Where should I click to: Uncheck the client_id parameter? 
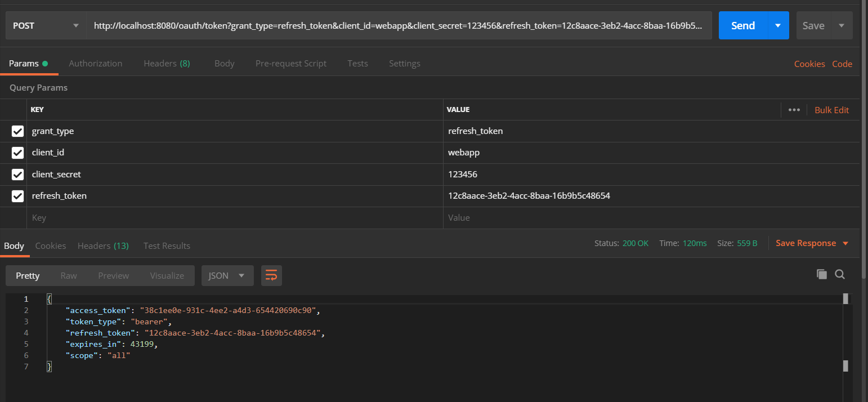pos(17,153)
